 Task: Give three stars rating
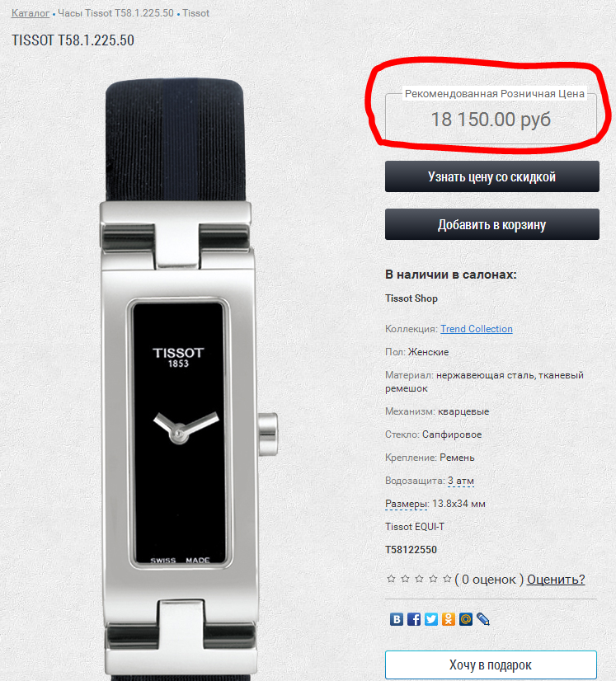click(419, 579)
